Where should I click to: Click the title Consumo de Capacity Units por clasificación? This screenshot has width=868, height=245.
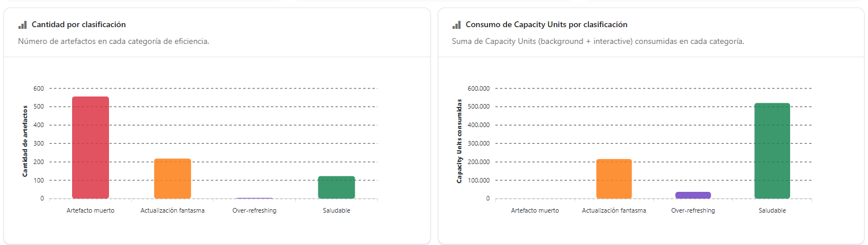point(547,25)
